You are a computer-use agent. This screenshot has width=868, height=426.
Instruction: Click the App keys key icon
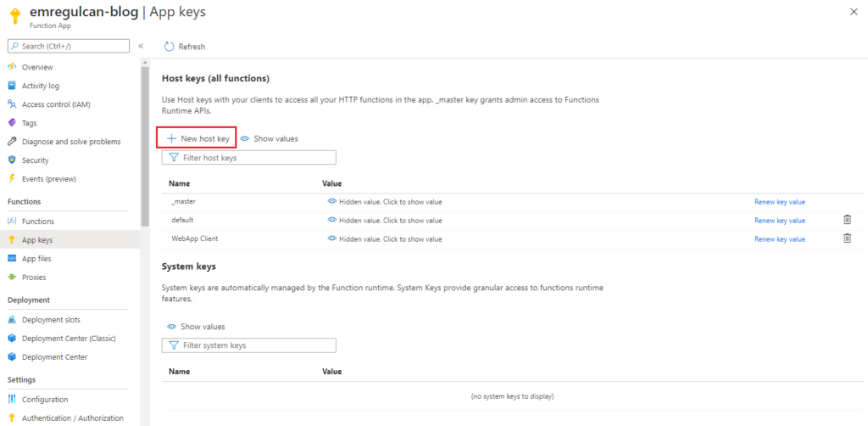tap(12, 240)
